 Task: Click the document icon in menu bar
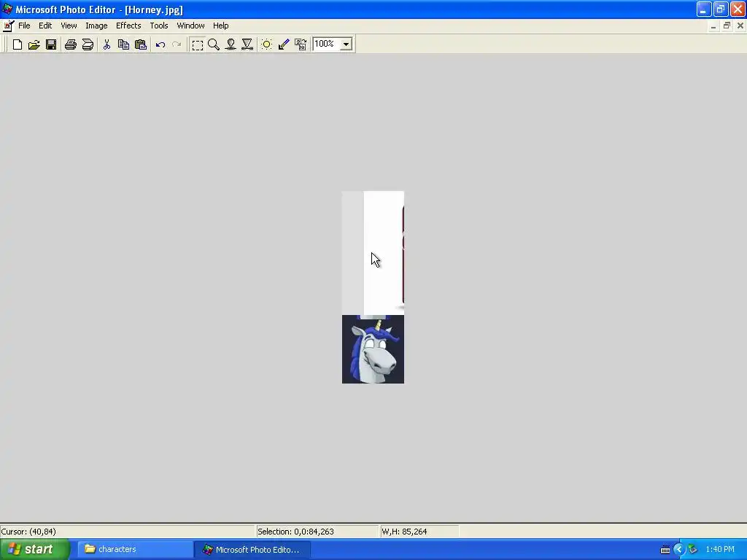[x=8, y=26]
